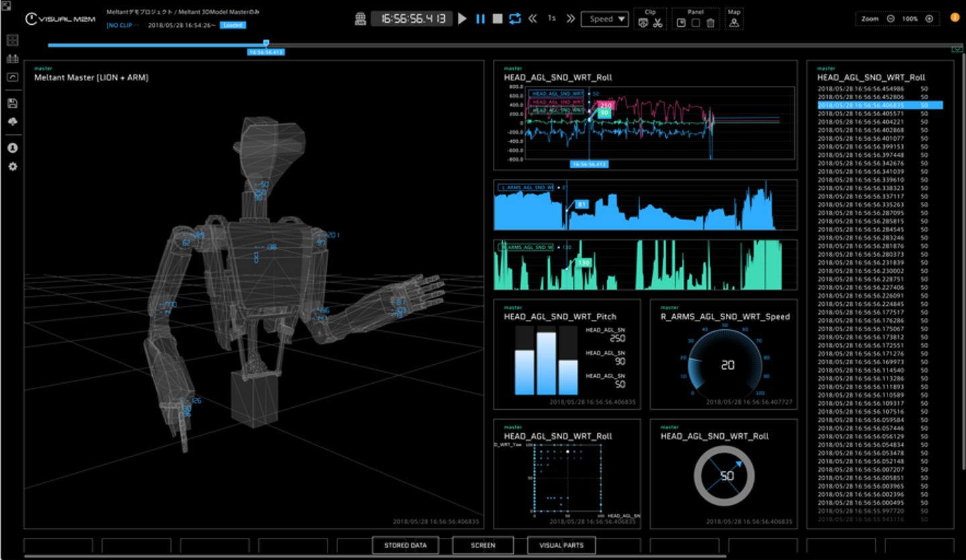Open the Map icon in toolbar
The height and width of the screenshot is (560, 966).
tap(734, 23)
